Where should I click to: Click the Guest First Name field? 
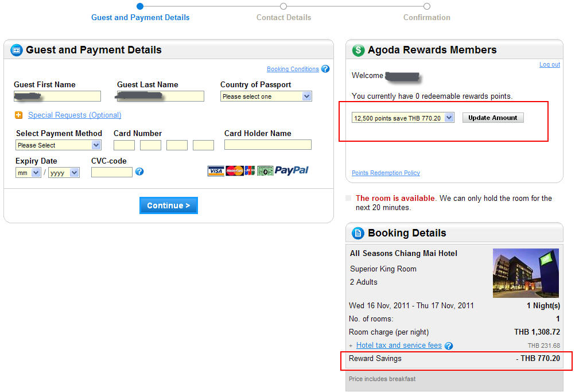57,96
